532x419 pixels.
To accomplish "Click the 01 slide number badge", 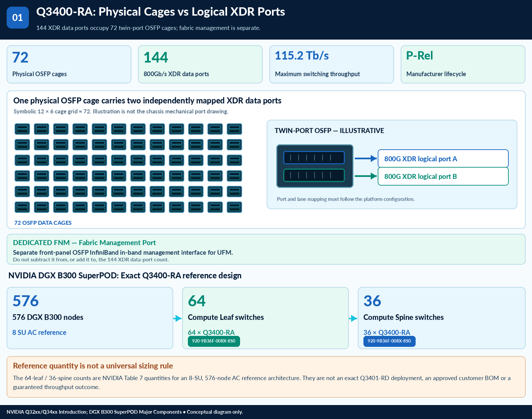I will 18,18.
